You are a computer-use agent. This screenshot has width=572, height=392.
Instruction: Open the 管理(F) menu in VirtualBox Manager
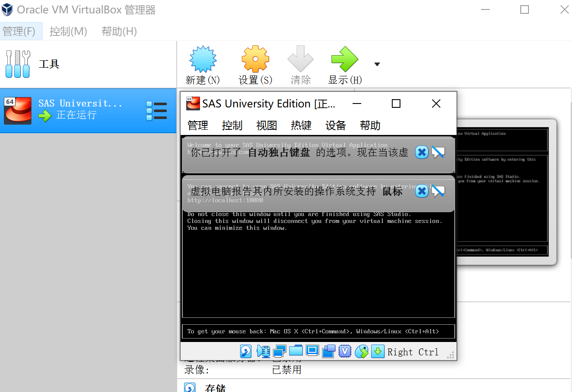(19, 31)
